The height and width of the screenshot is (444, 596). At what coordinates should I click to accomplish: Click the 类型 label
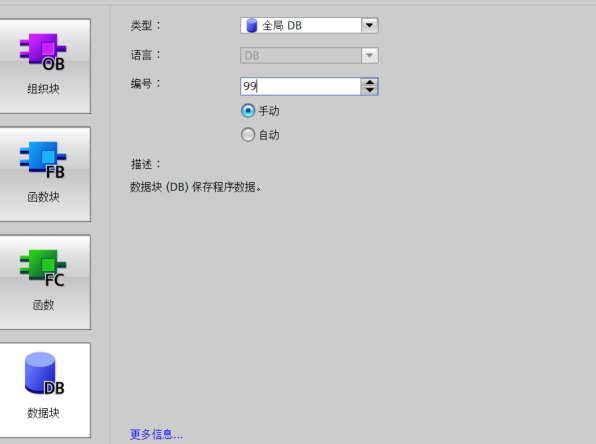point(146,25)
